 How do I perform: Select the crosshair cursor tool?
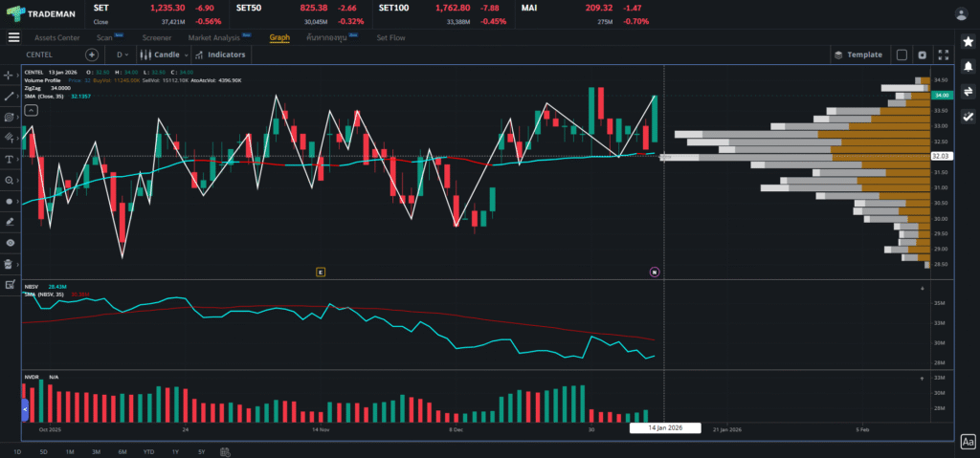click(10, 75)
